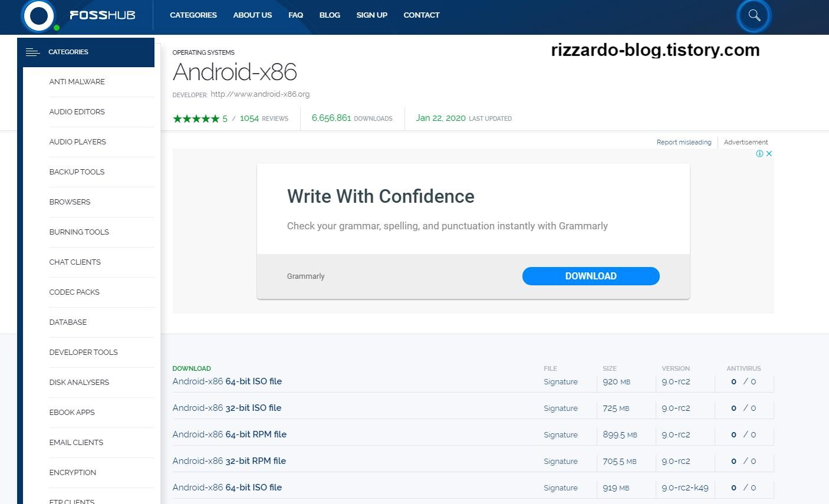Open Signature for 32-bit RPM file
Image resolution: width=829 pixels, height=504 pixels.
(561, 462)
